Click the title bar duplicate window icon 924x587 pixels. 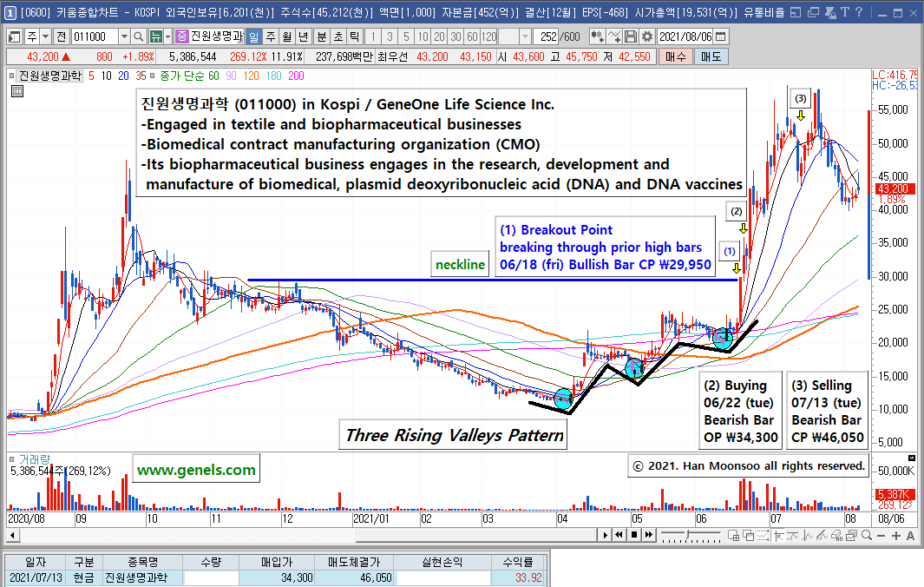click(x=813, y=12)
